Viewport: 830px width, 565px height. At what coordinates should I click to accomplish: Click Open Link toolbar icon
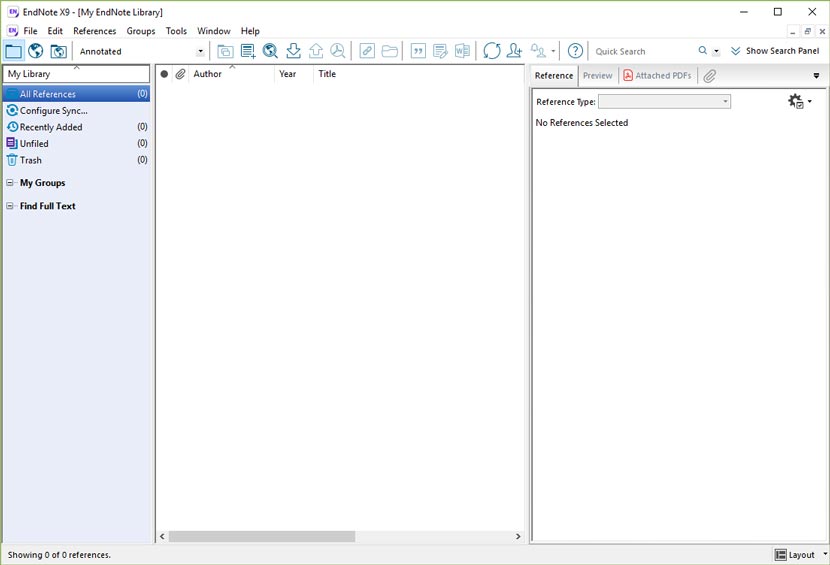coord(367,51)
